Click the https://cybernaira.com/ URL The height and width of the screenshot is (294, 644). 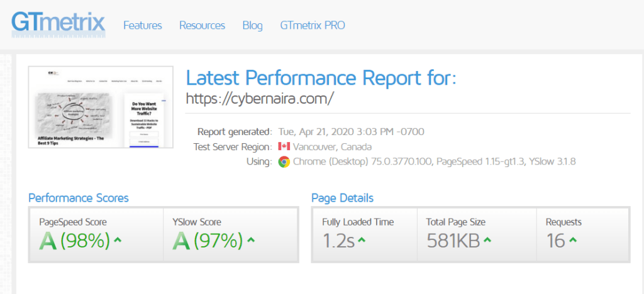(260, 99)
